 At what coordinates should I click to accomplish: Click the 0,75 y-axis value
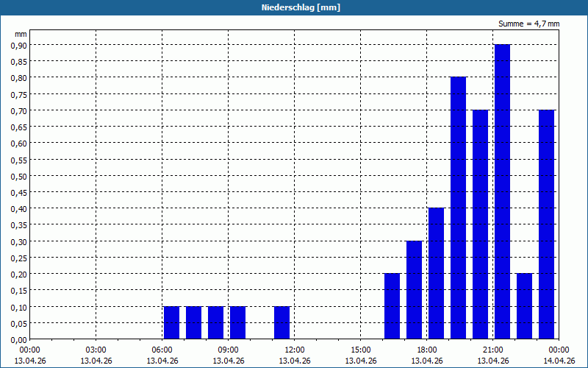point(18,94)
